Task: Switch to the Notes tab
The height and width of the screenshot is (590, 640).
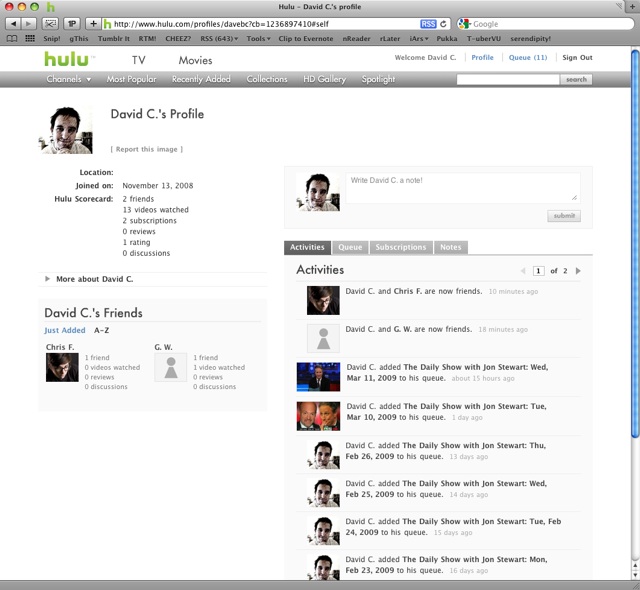Action: [451, 247]
